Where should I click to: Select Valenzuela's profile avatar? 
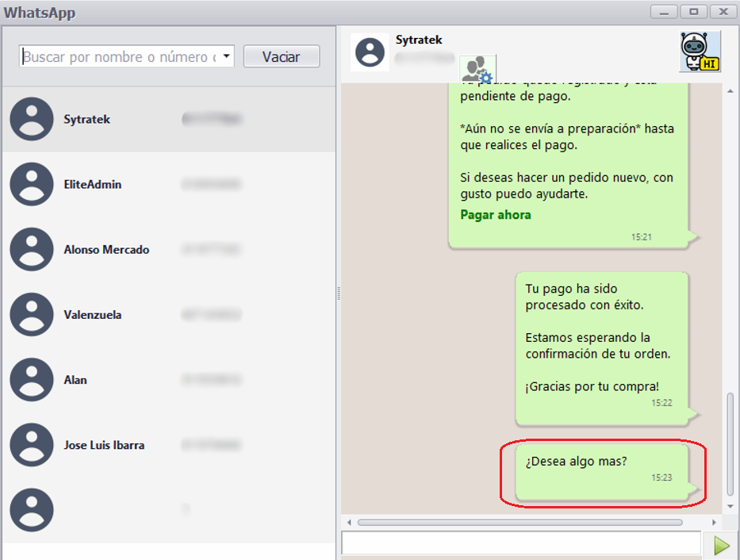point(32,315)
